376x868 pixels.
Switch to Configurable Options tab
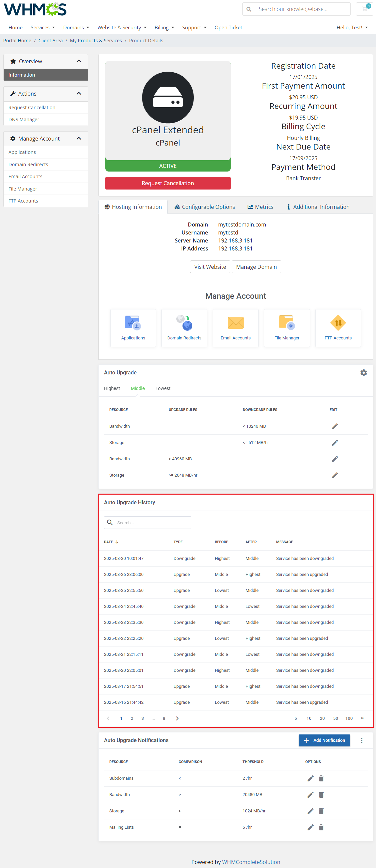[x=205, y=207]
